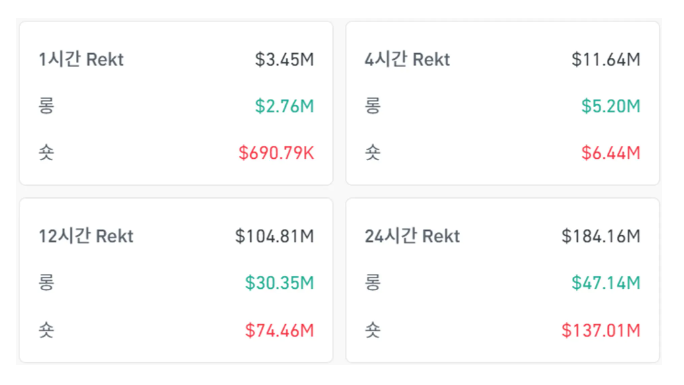
Task: Click the $47.14M long value
Action: (606, 283)
